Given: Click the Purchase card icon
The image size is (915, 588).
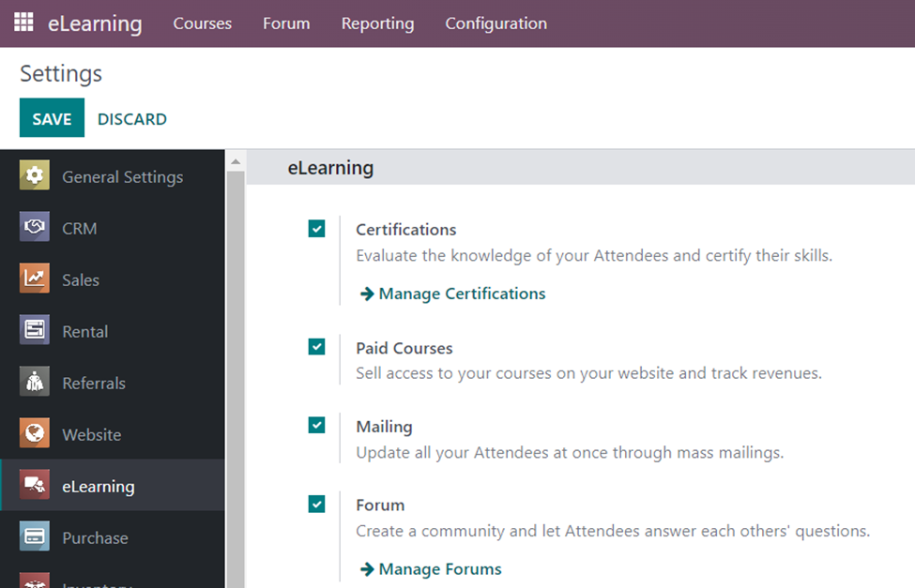Looking at the screenshot, I should 35,537.
